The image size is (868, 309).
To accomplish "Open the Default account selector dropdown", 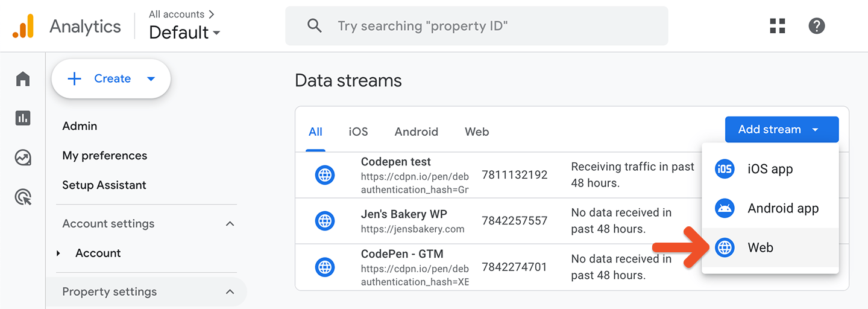I will [184, 32].
